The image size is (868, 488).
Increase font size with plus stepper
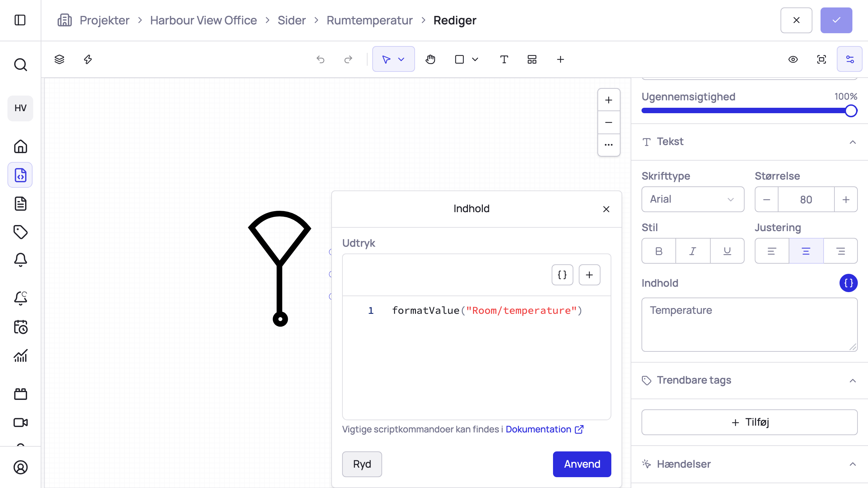(x=846, y=200)
